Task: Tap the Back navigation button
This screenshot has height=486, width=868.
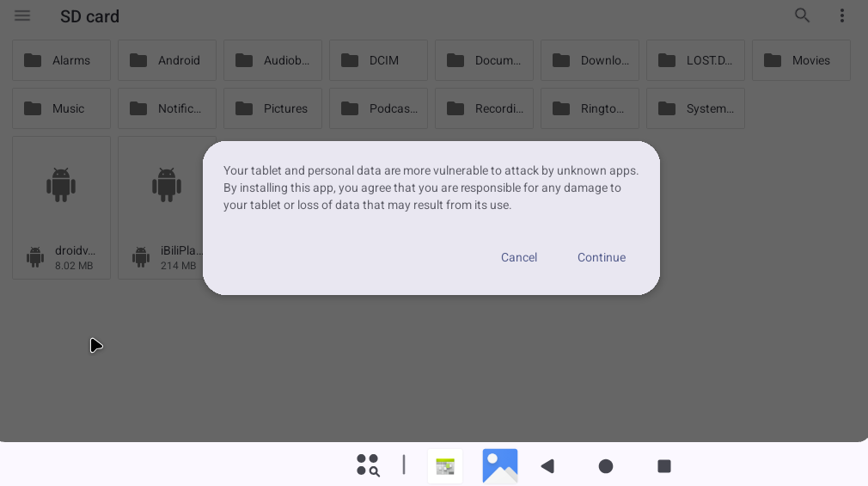Action: [x=547, y=466]
